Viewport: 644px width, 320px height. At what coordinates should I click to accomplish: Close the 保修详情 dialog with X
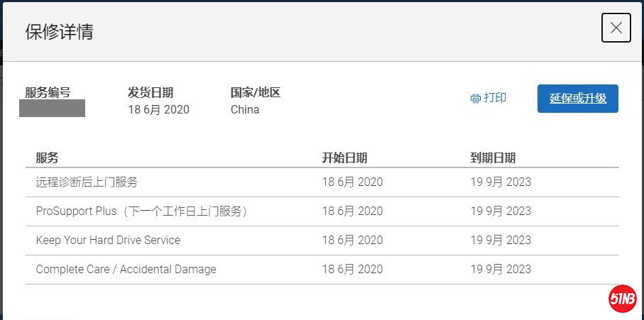pos(616,28)
